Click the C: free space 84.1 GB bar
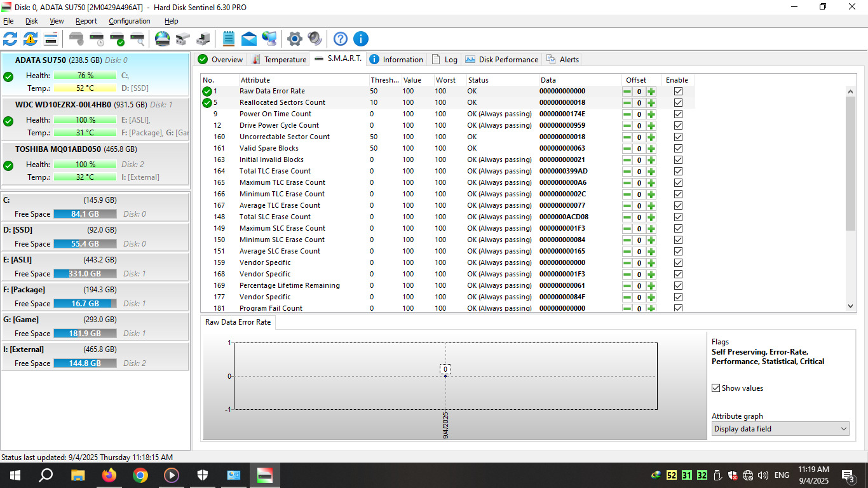Viewport: 868px width, 488px height. [x=85, y=214]
